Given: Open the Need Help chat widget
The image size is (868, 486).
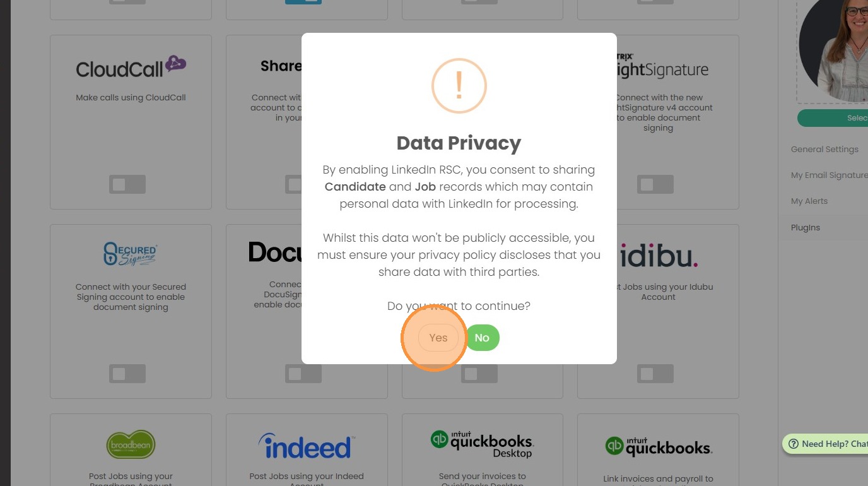Looking at the screenshot, I should (827, 444).
